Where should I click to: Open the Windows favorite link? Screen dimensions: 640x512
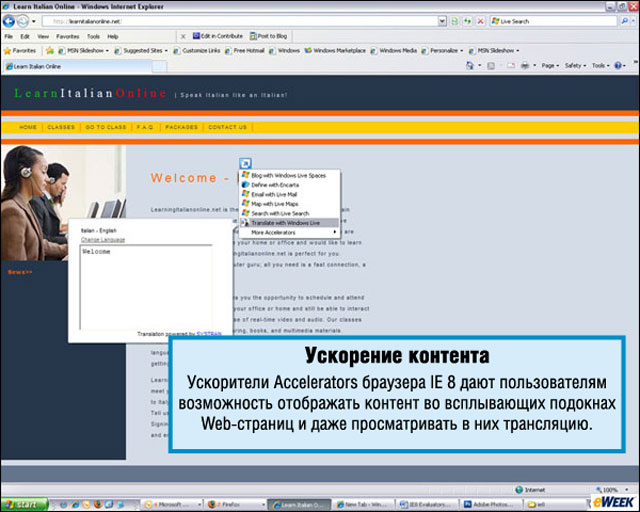[284, 51]
